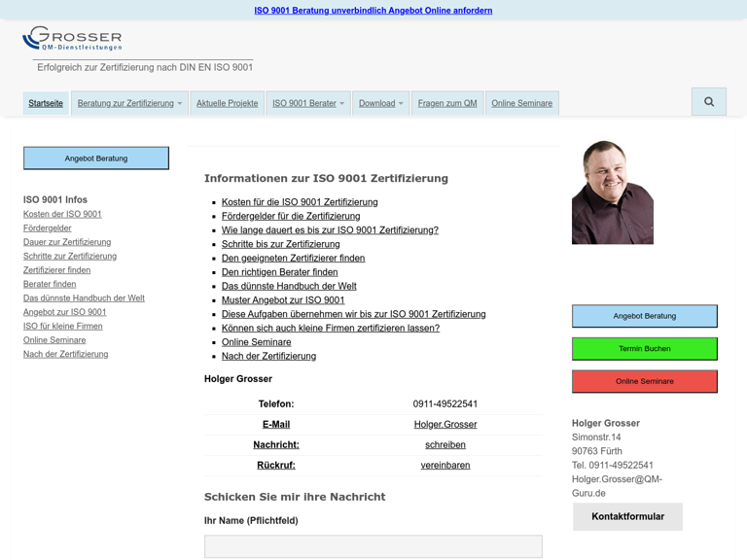Viewport: 747px width, 560px height.
Task: Click the Holger.Grosser email link
Action: pyautogui.click(x=445, y=425)
